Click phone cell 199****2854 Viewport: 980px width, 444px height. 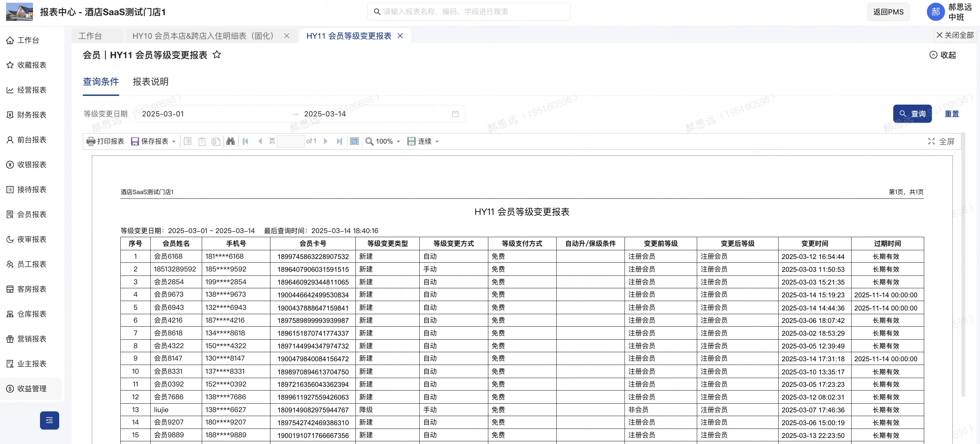[x=236, y=282]
